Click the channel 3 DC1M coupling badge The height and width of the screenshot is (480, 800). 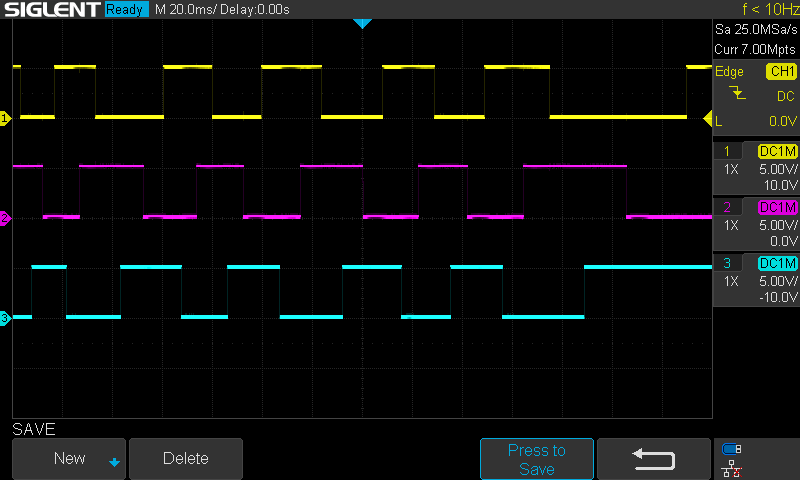[778, 263]
